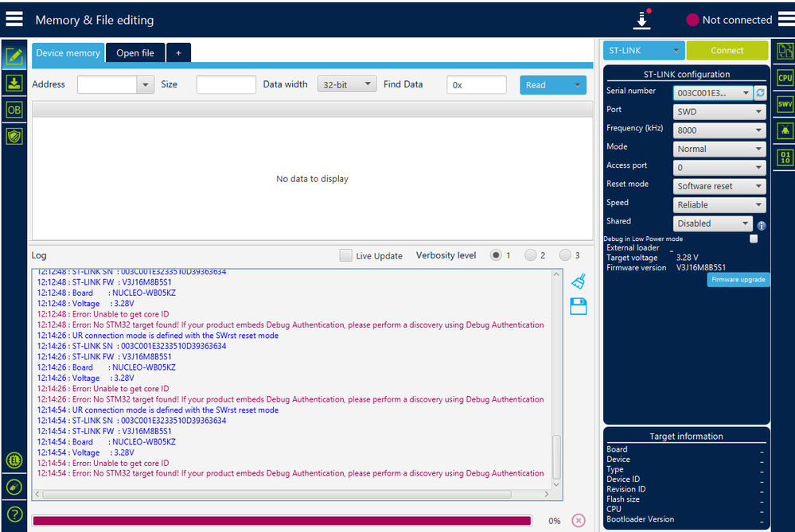Open the hamburger menu
This screenshot has width=795, height=532.
click(x=14, y=18)
